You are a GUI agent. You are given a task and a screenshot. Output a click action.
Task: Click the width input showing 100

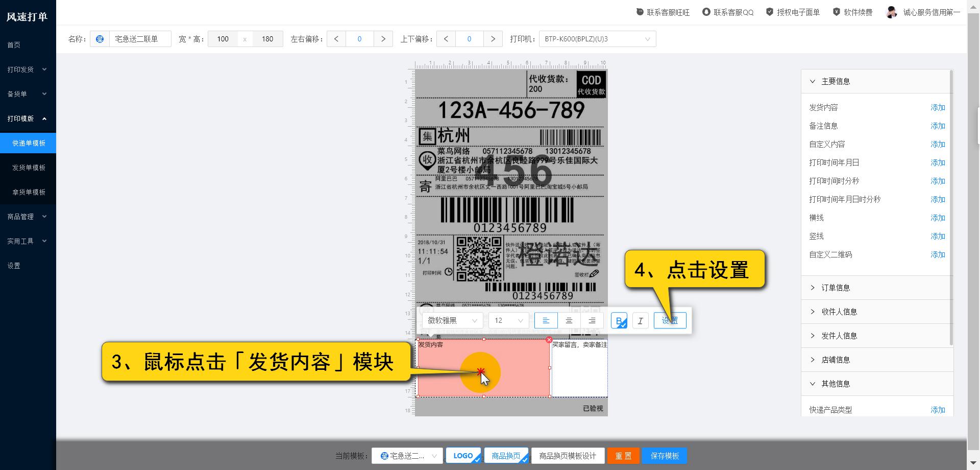coord(223,39)
